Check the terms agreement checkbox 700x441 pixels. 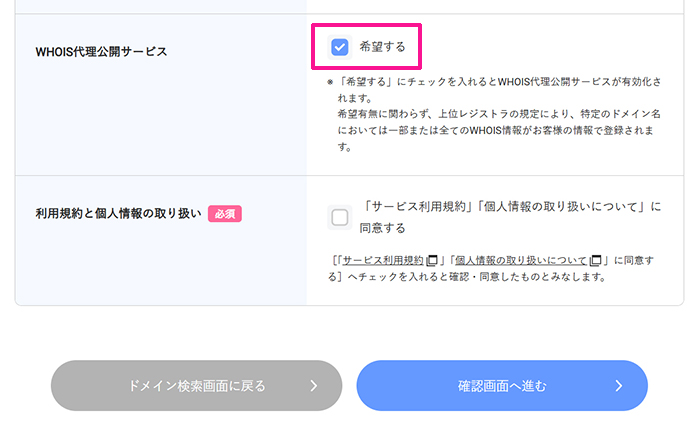[340, 217]
